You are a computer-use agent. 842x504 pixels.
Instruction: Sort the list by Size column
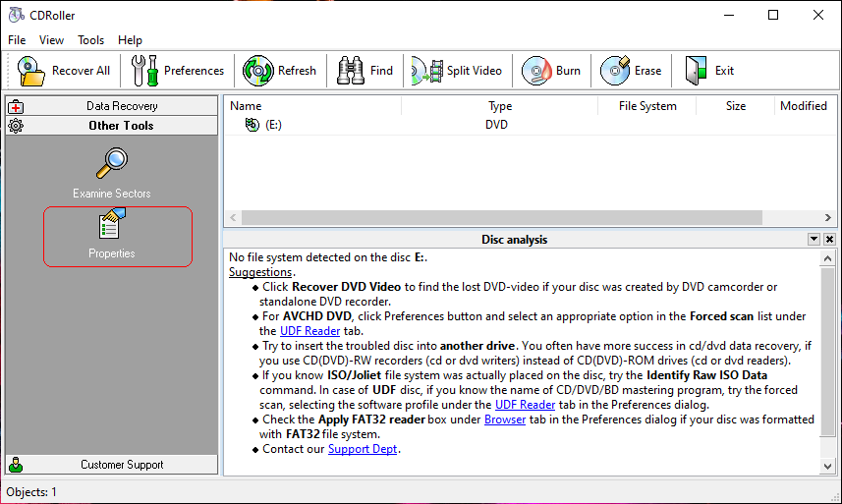[x=735, y=106]
